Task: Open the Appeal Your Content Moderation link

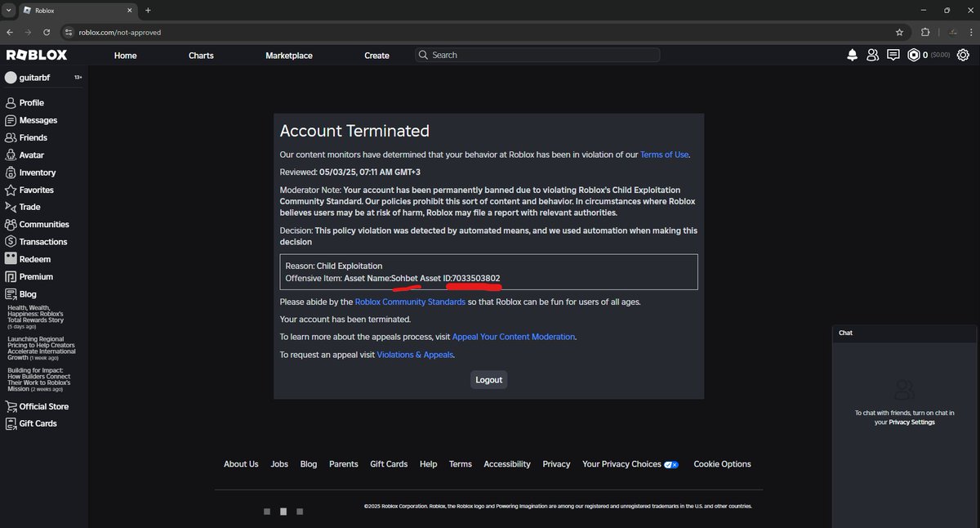Action: (514, 337)
